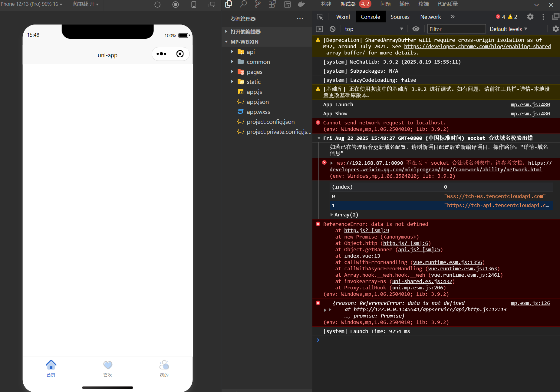
Task: Switch to the 终端 panel tab
Action: (423, 4)
